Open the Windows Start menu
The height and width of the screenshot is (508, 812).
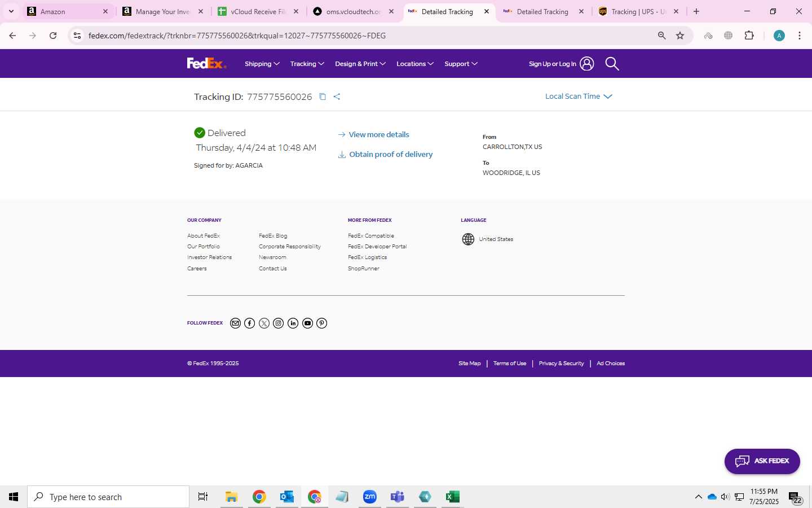pos(14,497)
